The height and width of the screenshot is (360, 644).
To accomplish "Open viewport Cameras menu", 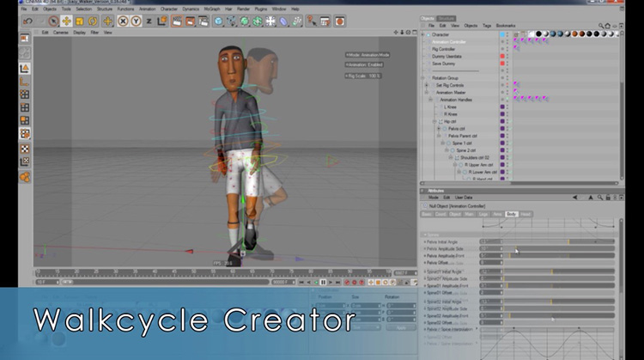I will [x=61, y=33].
